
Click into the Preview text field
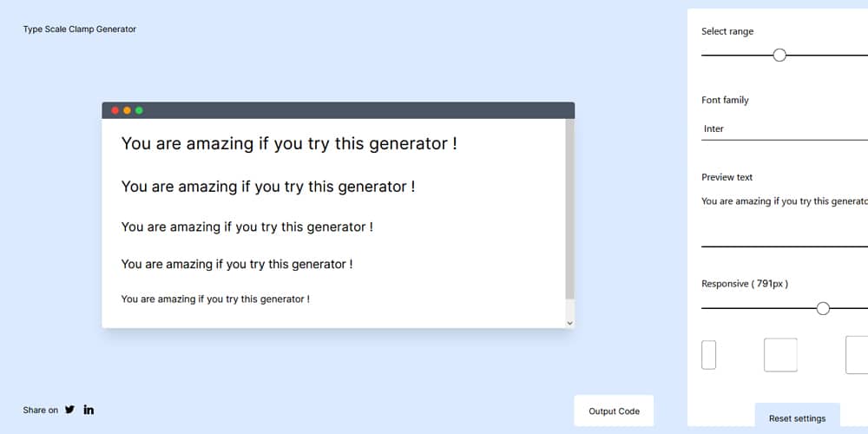pyautogui.click(x=785, y=220)
